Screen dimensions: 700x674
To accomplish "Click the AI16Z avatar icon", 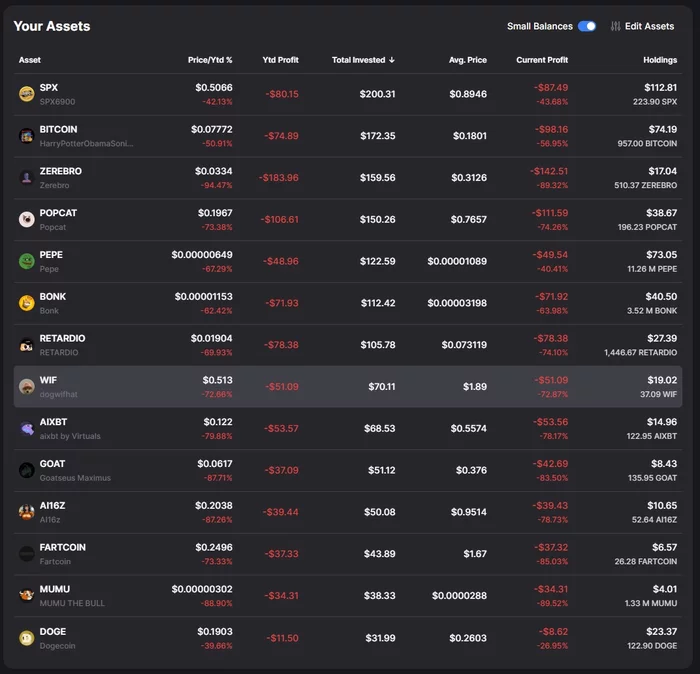I will click(x=27, y=511).
